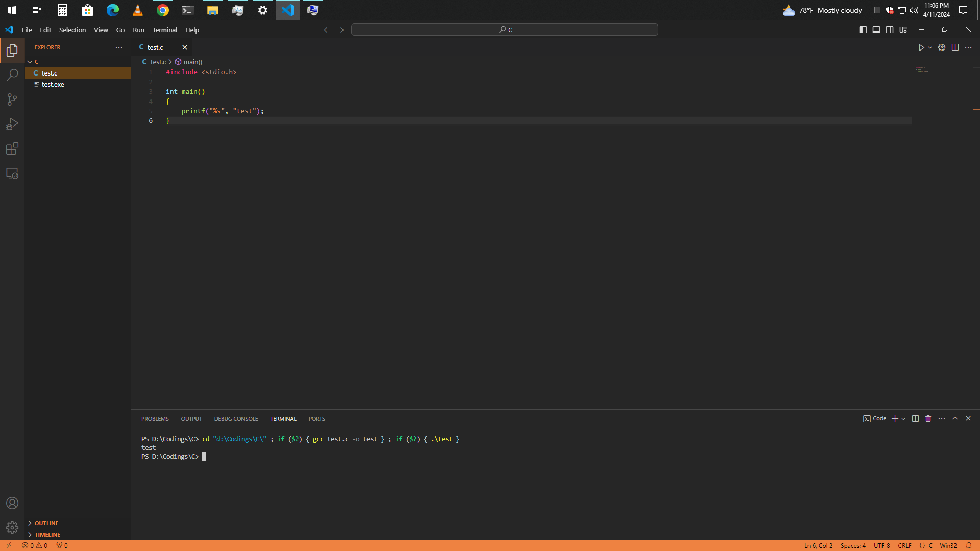Close the bottom panel

click(968, 418)
